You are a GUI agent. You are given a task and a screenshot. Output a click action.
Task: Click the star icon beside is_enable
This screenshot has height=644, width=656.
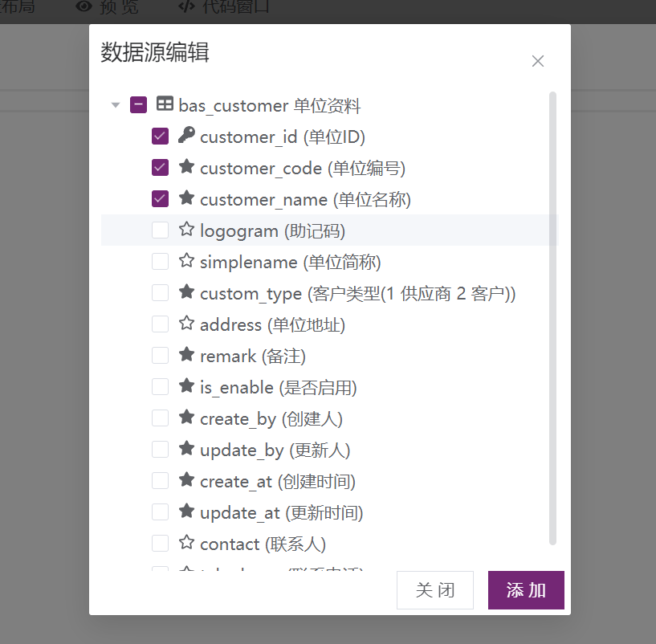tap(186, 386)
